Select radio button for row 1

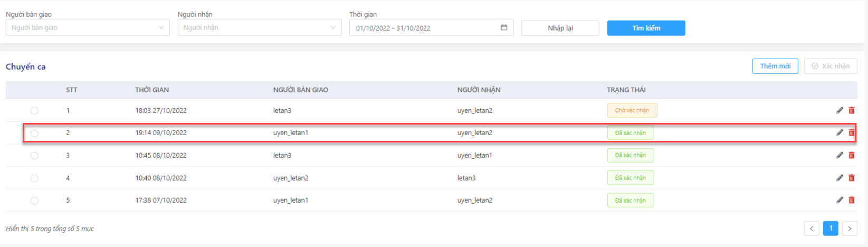[x=34, y=111]
